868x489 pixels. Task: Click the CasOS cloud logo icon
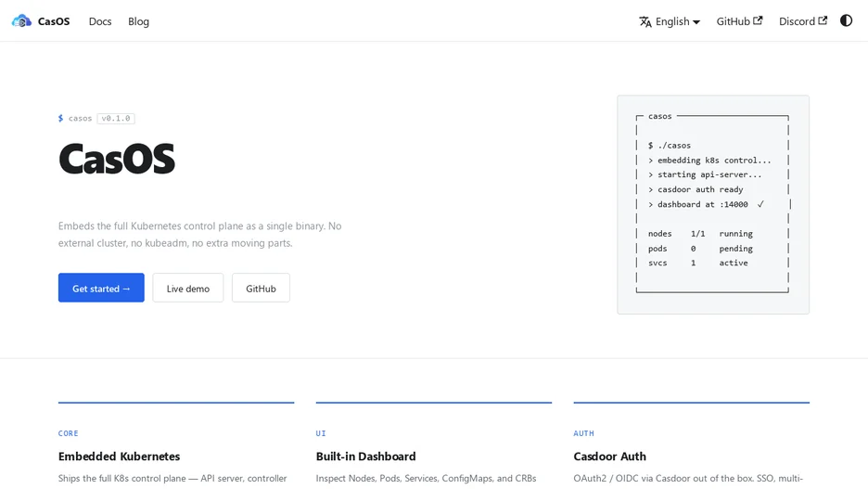pos(21,21)
